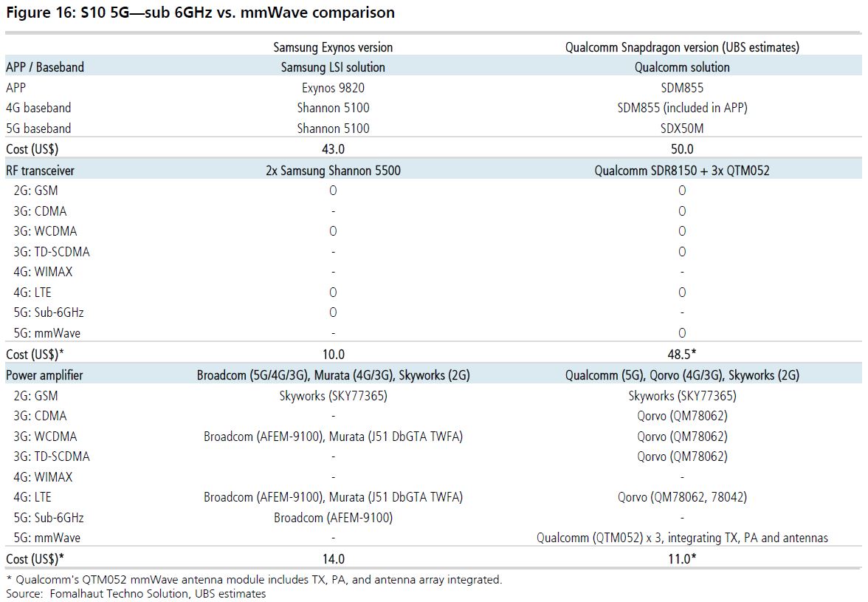
Task: Click the 'Power amplifier' section label
Action: click(44, 375)
